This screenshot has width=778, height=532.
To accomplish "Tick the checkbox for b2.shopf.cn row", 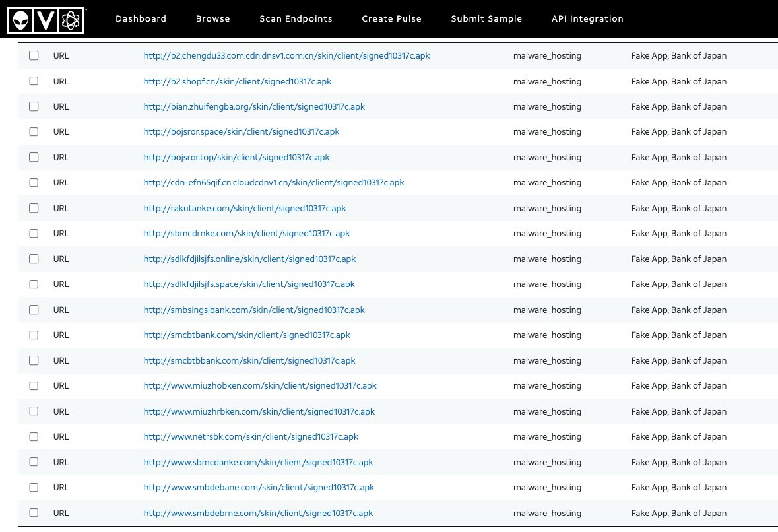I will pyautogui.click(x=34, y=81).
